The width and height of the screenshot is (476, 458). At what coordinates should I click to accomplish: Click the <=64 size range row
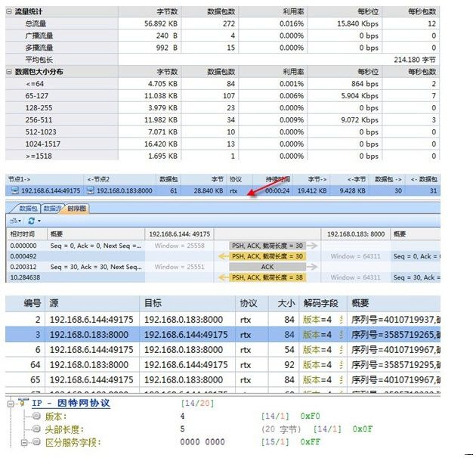(x=223, y=84)
